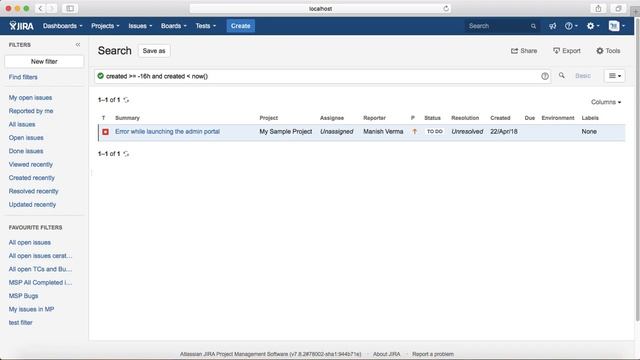Go forward in browser
This screenshot has width=640, height=360.
[x=52, y=8]
